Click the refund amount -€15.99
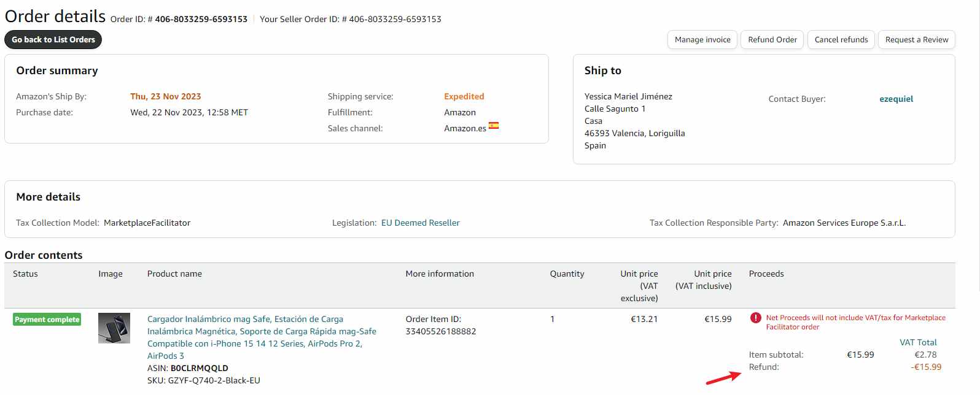Viewport: 980px width, 395px height. click(926, 367)
